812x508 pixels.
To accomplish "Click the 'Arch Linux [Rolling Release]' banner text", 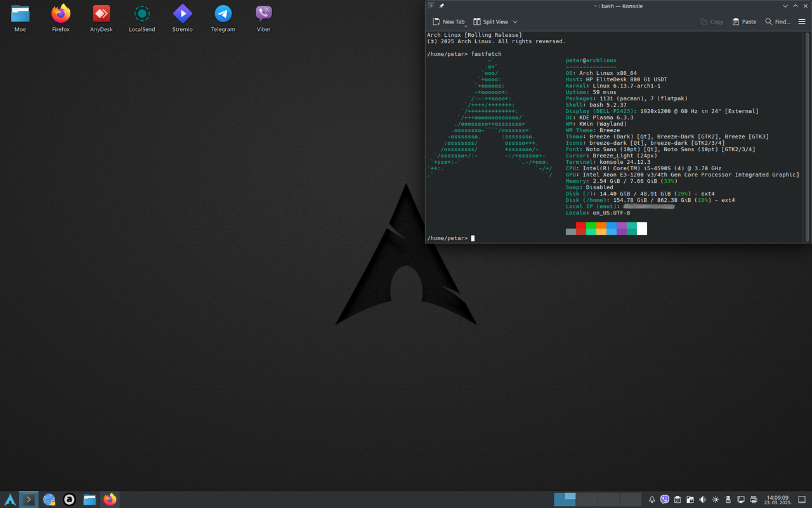I will (x=475, y=35).
